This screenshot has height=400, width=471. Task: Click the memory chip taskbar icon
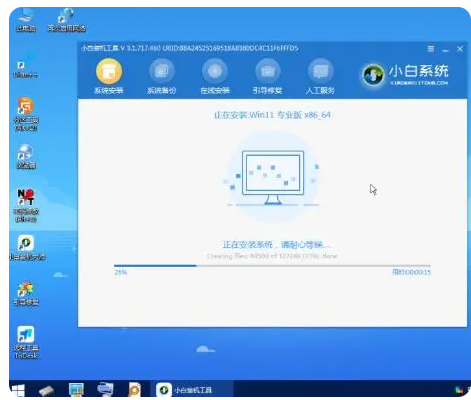[x=46, y=390]
